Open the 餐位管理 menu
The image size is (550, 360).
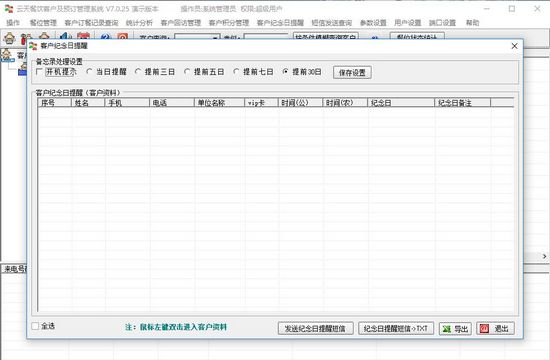click(x=43, y=23)
